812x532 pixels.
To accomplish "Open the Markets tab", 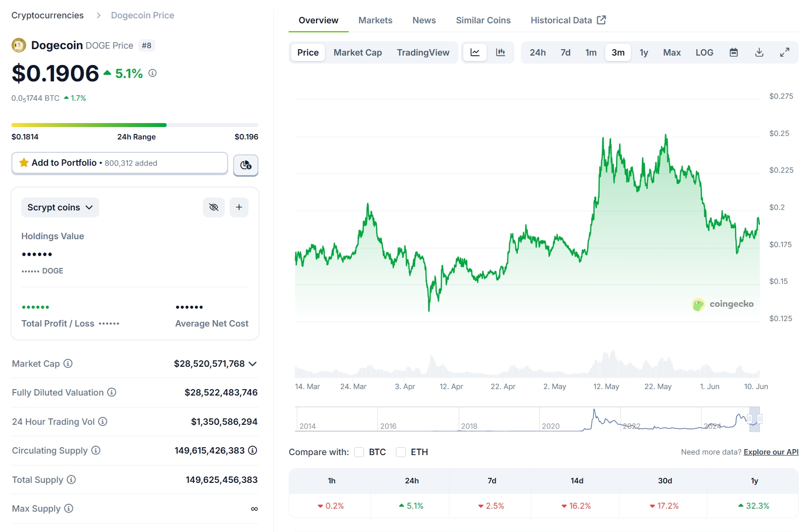I will tap(375, 20).
